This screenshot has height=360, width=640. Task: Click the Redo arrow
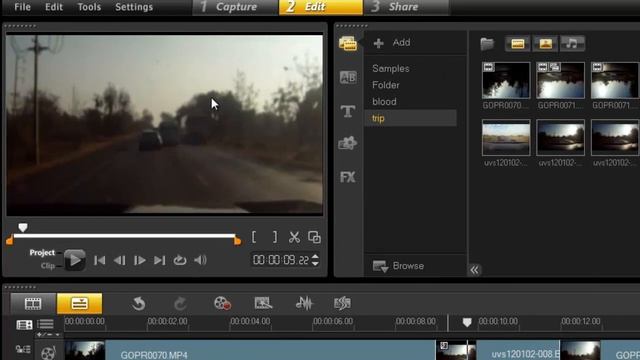(x=180, y=304)
